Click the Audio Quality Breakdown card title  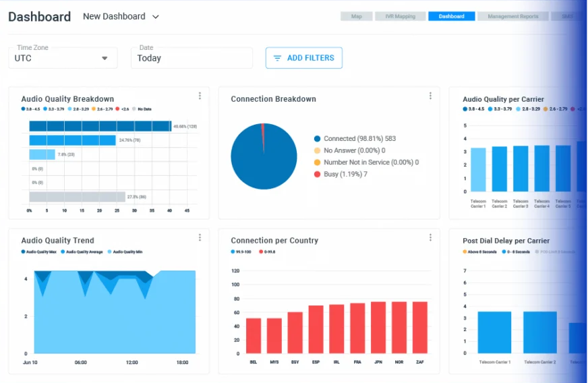67,99
